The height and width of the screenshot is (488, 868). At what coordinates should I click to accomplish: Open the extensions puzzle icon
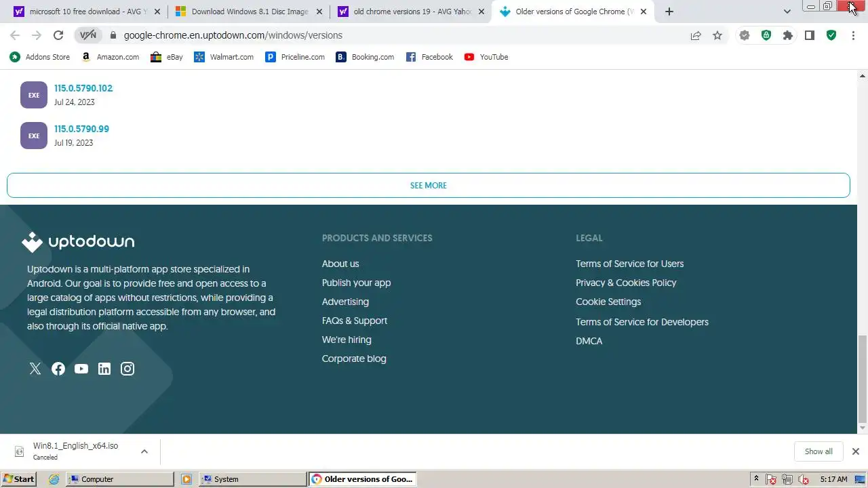point(788,35)
